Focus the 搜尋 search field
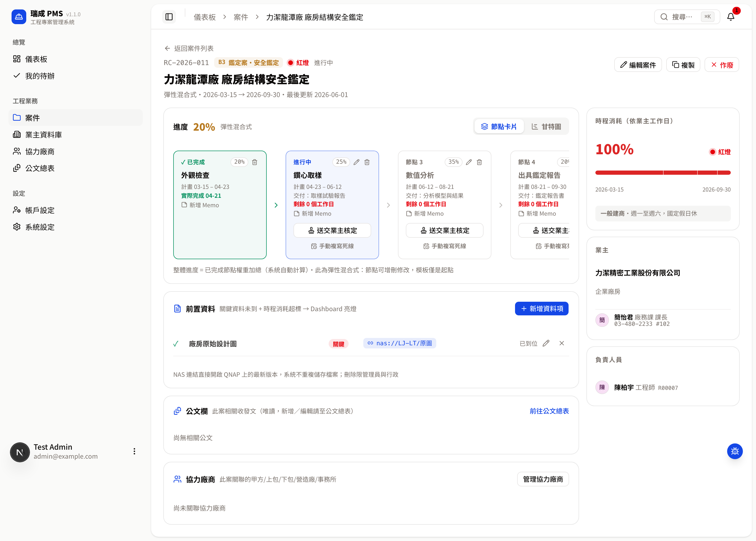The height and width of the screenshot is (541, 756). click(687, 17)
